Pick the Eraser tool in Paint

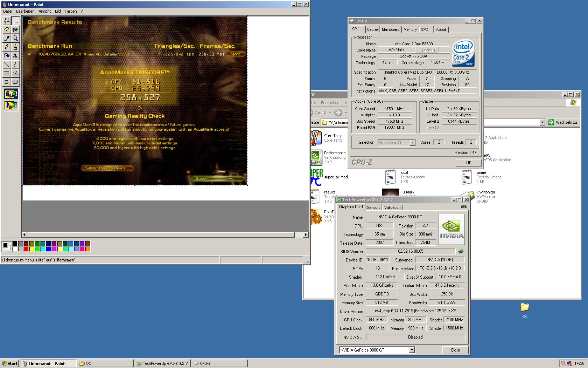(6, 29)
